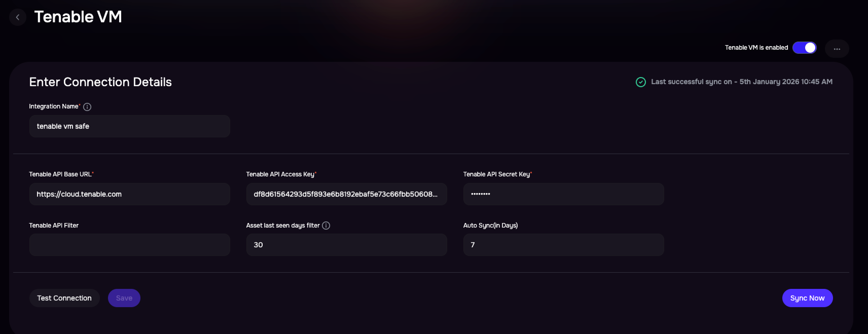Click the empty Tenable API Filter field

pyautogui.click(x=130, y=245)
